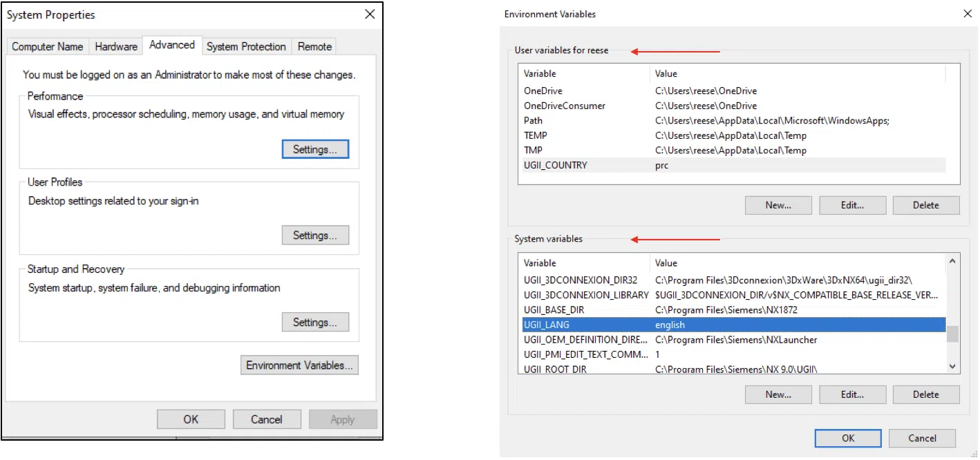Open Performance Settings button
Image resolution: width=980 pixels, height=460 pixels.
coord(315,149)
